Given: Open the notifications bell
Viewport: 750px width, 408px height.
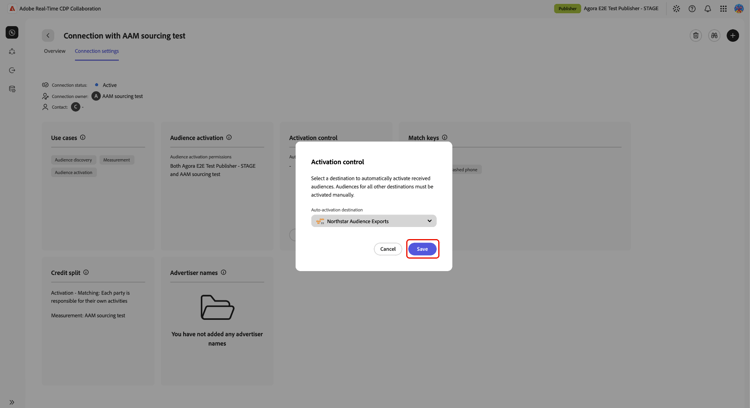Looking at the screenshot, I should pos(707,9).
